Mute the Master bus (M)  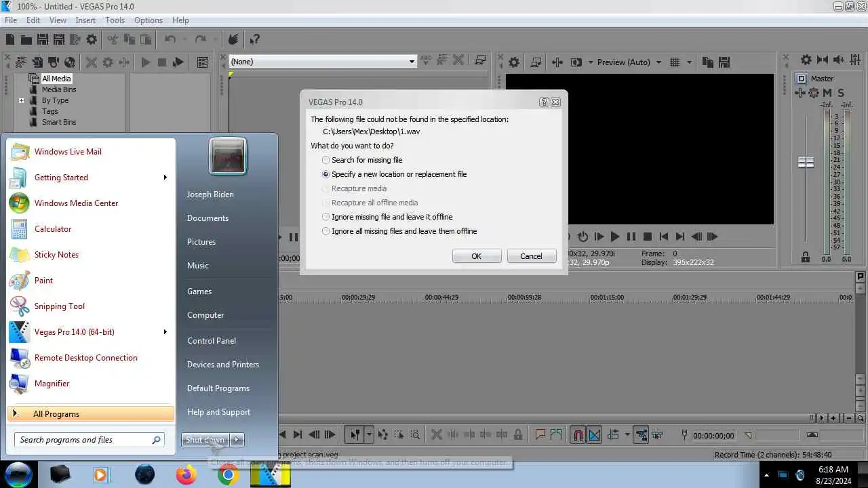(827, 93)
